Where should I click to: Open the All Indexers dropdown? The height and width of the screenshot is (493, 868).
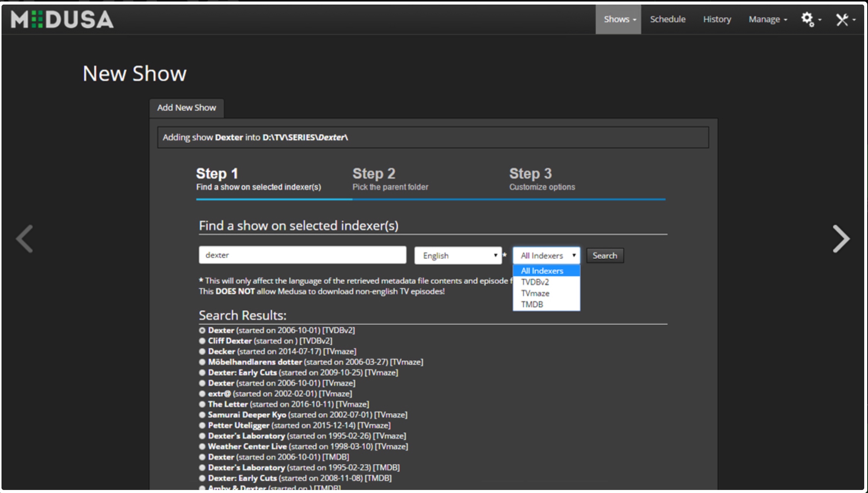click(x=546, y=256)
